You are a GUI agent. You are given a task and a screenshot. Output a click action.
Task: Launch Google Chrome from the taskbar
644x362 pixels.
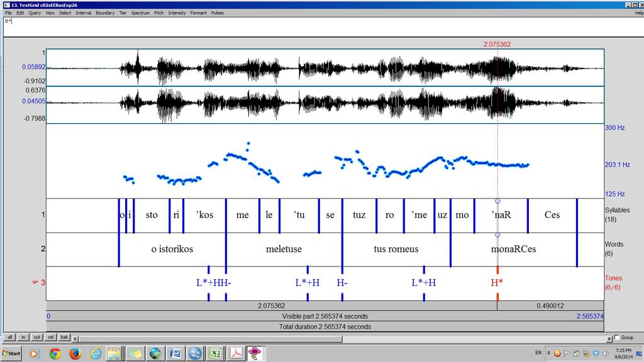pos(55,353)
